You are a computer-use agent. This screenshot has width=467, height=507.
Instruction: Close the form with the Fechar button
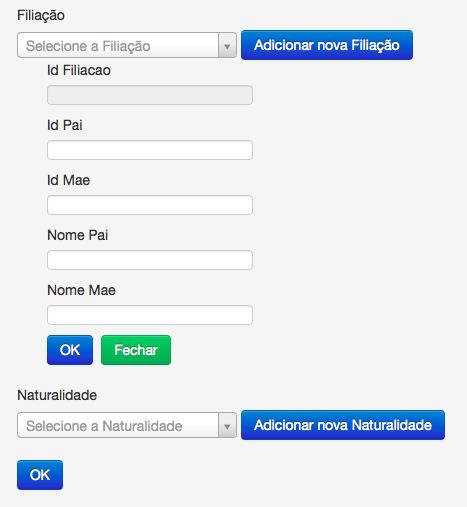point(136,350)
